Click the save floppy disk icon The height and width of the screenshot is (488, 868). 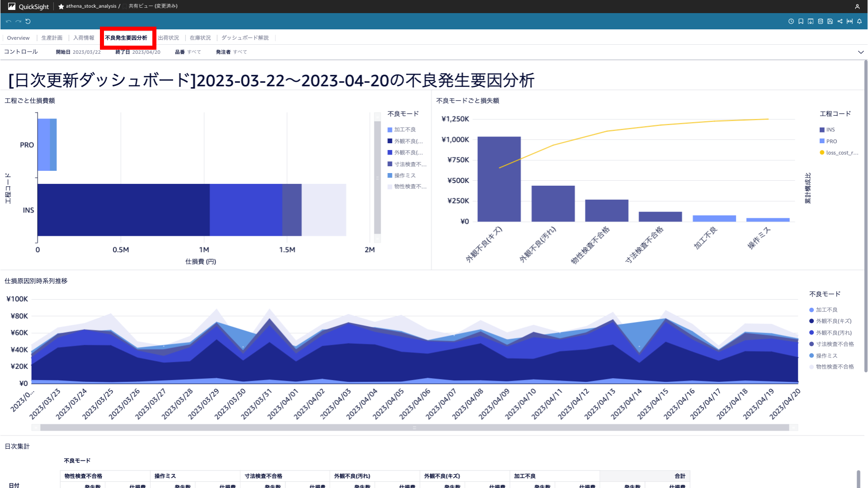pos(830,21)
